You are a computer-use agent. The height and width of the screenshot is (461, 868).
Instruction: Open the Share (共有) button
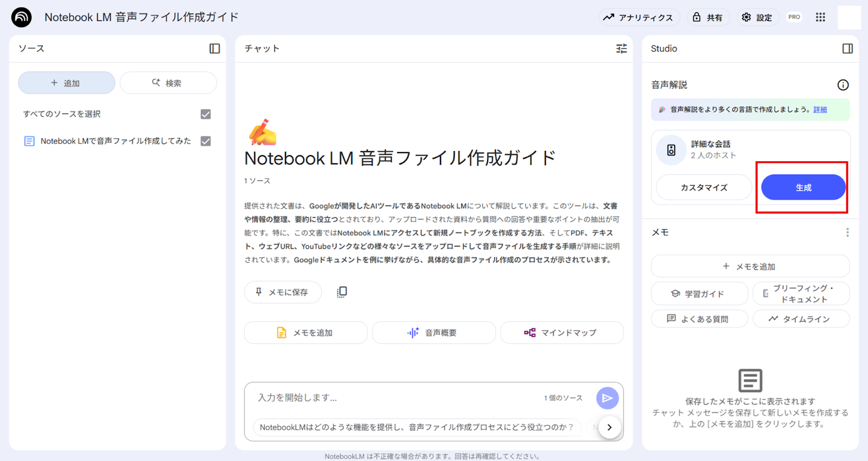pyautogui.click(x=708, y=17)
